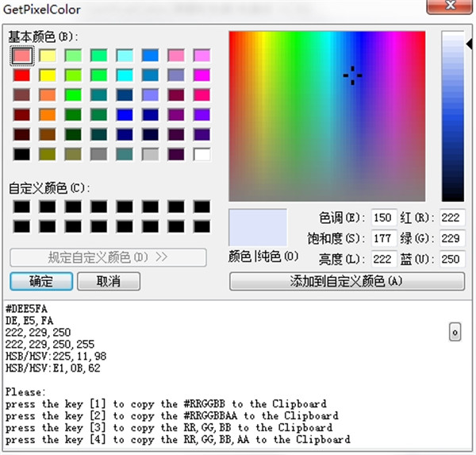476x455 pixels.
Task: Click the vertical brightness gradient bar
Action: pyautogui.click(x=453, y=116)
